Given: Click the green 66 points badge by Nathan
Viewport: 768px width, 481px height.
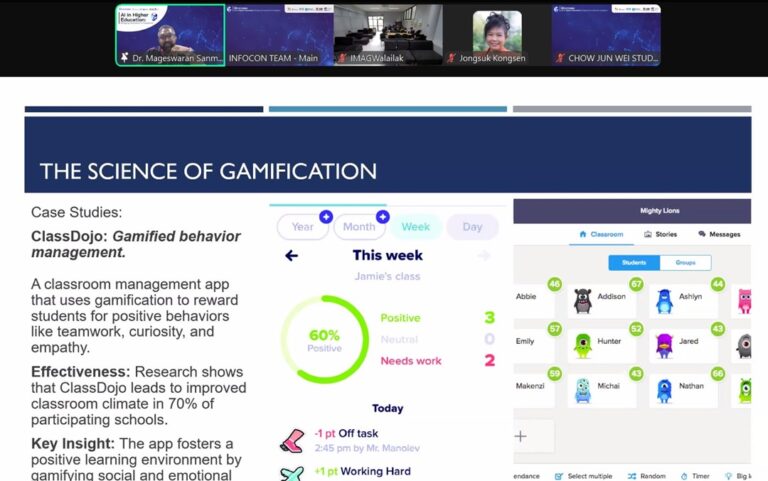Looking at the screenshot, I should 718,374.
